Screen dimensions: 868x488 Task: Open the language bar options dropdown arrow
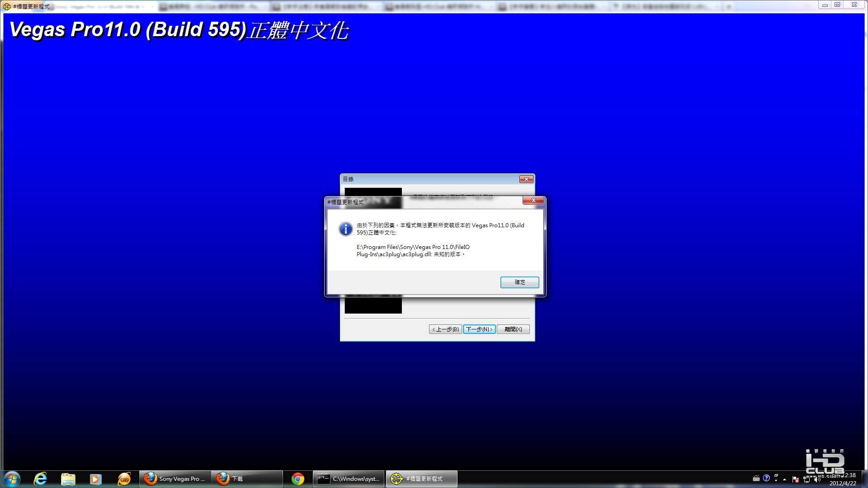[776, 480]
